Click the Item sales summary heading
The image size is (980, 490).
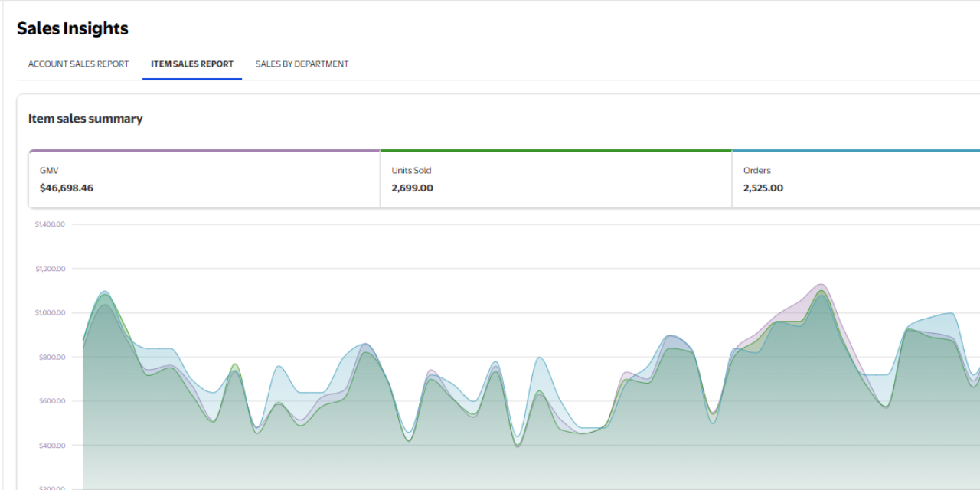86,119
